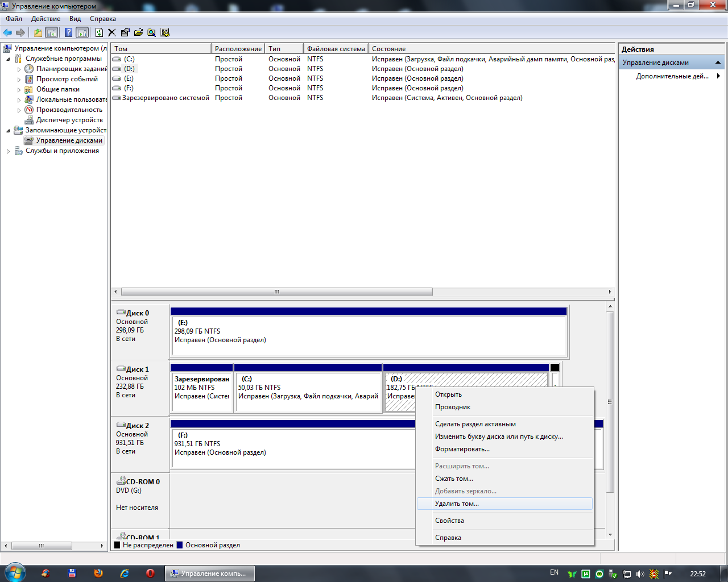
Task: Choose Свойства from the context menu
Action: (505, 521)
